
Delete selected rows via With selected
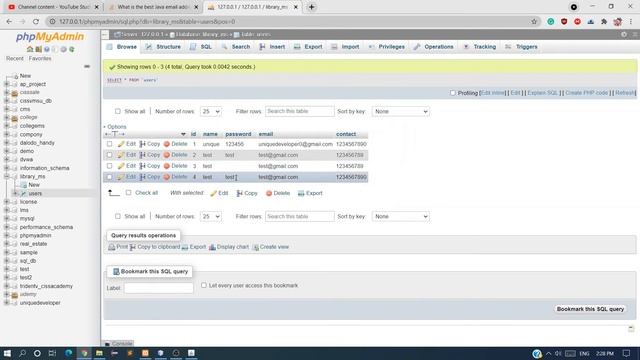pos(278,193)
